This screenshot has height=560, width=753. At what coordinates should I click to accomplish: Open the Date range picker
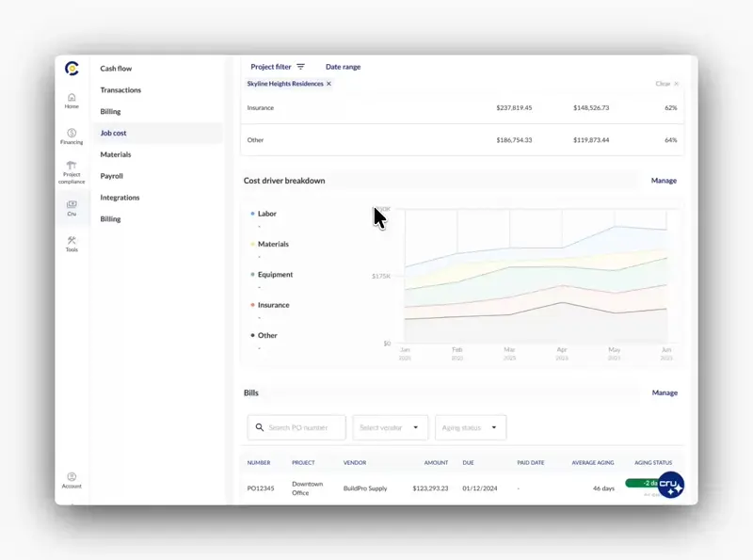pyautogui.click(x=343, y=67)
